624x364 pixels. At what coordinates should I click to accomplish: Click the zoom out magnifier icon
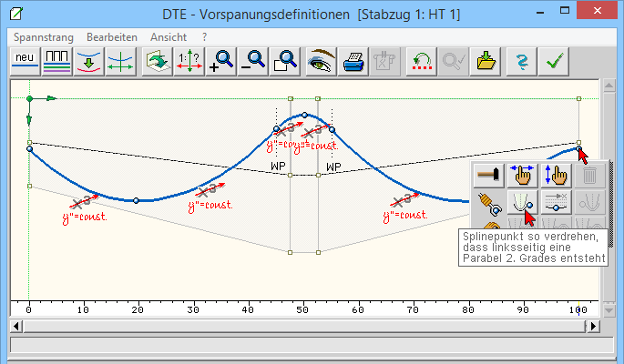(254, 62)
